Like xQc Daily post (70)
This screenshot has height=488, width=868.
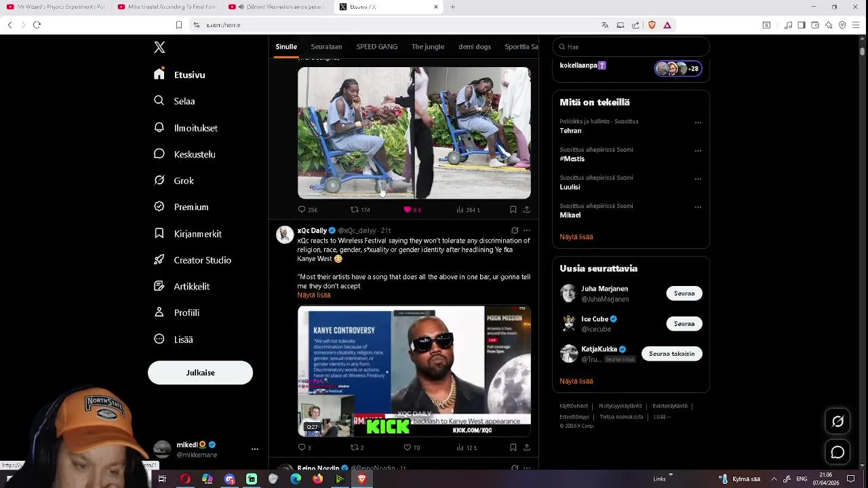[412, 447]
